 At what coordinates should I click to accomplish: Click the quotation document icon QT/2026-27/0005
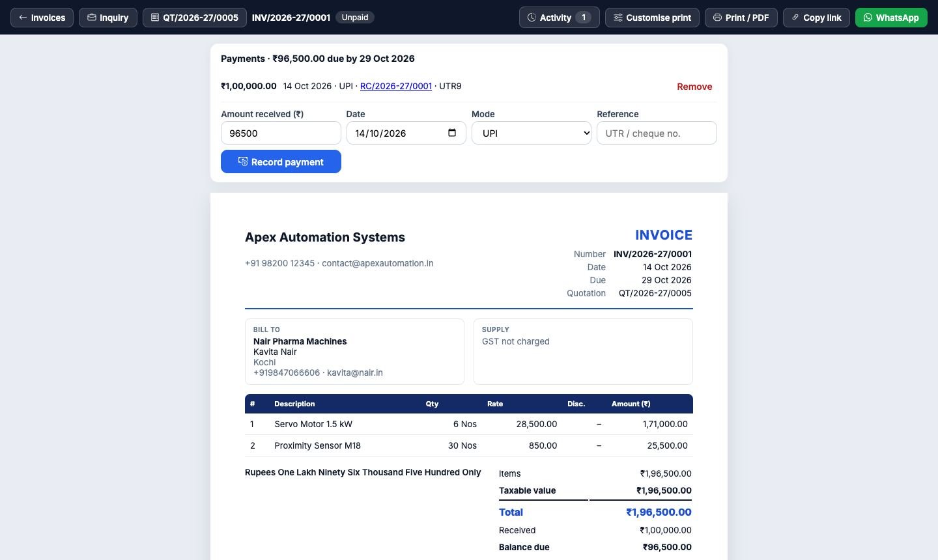[155, 18]
